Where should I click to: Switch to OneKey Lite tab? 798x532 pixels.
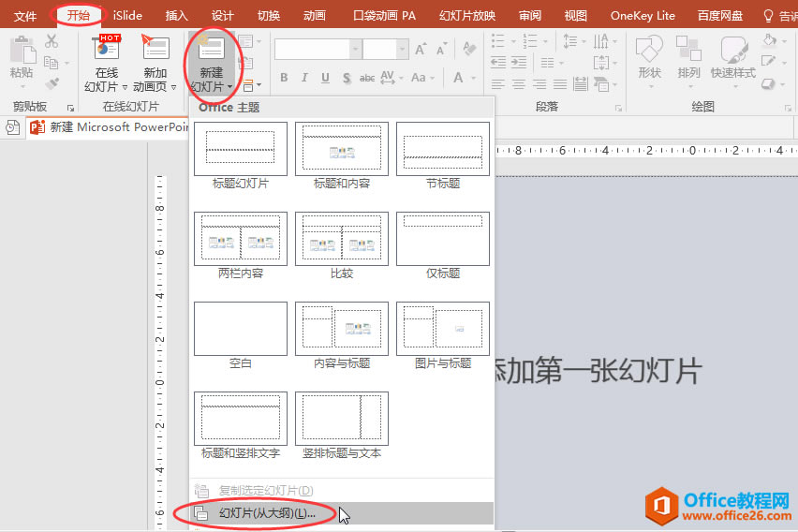pos(643,16)
